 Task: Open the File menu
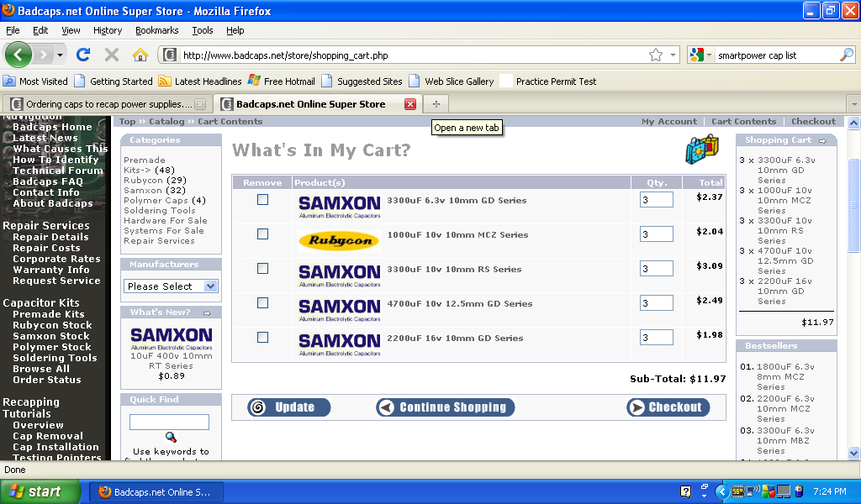pos(13,30)
